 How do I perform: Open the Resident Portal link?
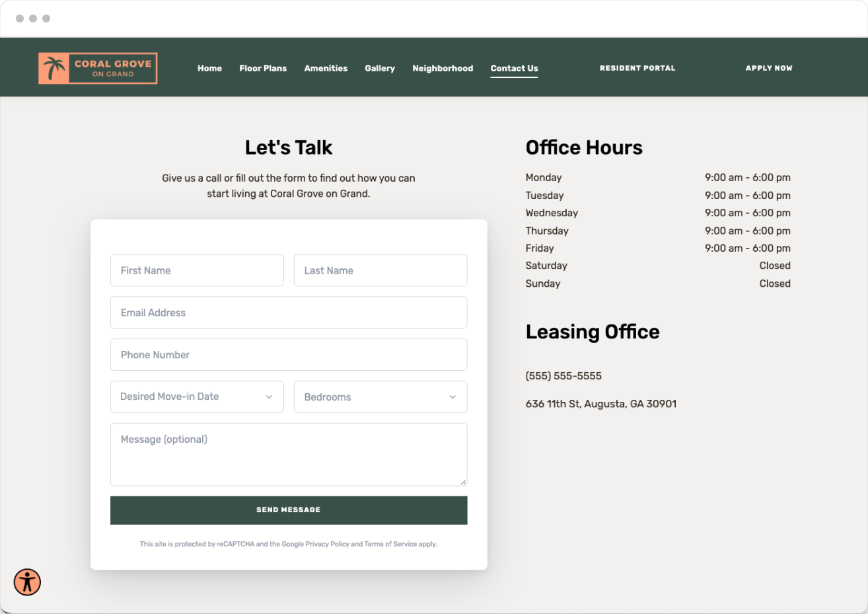coord(637,68)
